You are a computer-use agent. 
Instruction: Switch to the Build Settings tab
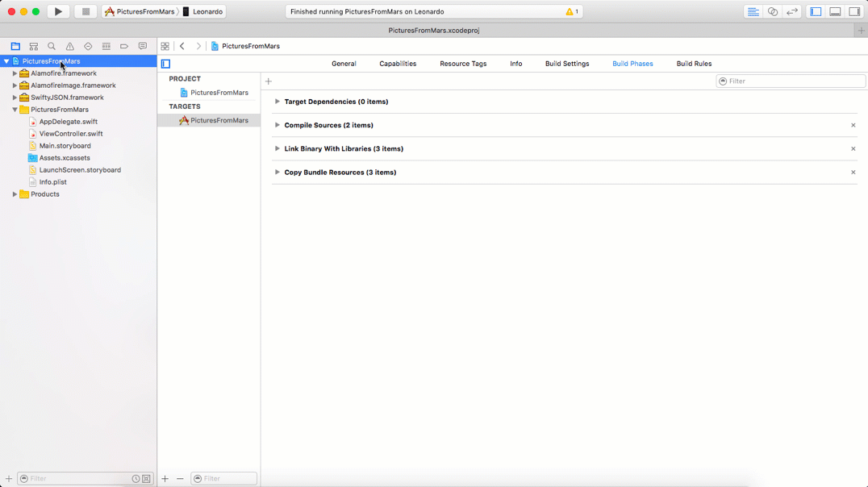[x=567, y=64]
